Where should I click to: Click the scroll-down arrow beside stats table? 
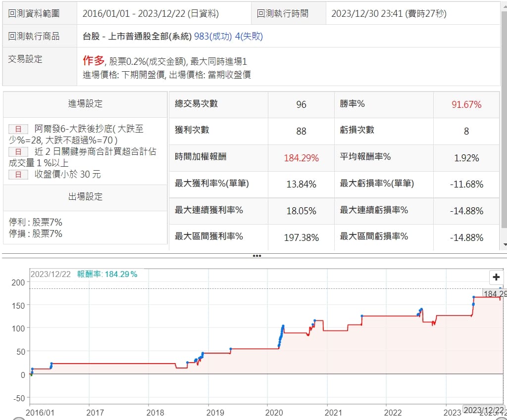click(x=504, y=244)
